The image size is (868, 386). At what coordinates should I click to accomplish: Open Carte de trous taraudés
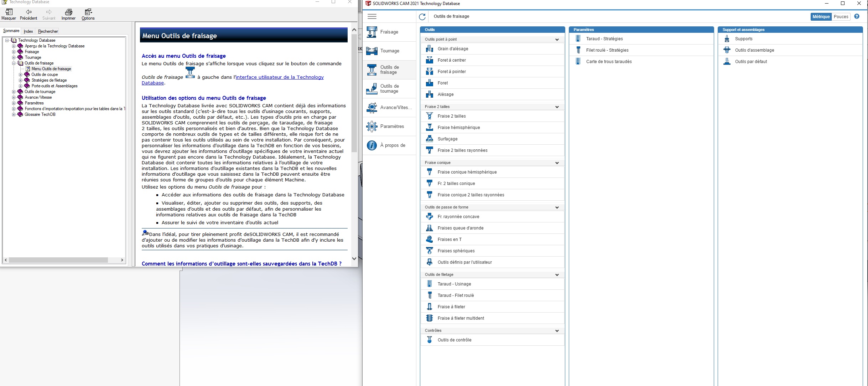coord(641,62)
